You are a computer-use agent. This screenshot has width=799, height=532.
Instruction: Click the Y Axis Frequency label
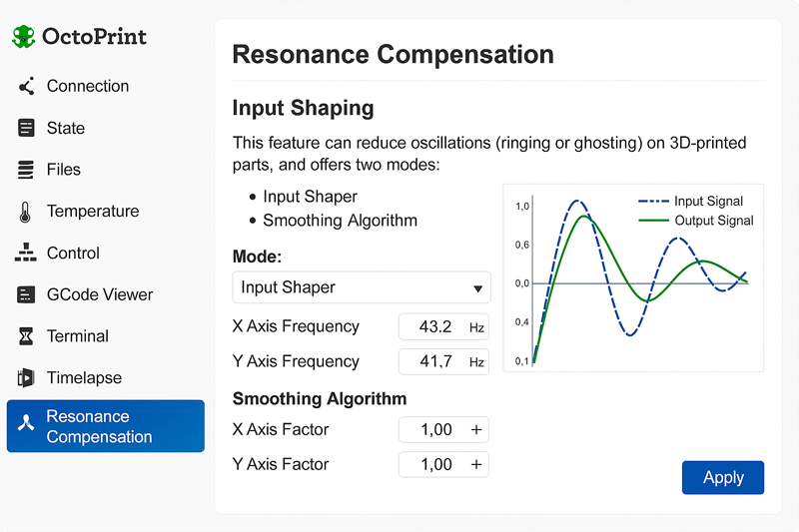pyautogui.click(x=296, y=361)
